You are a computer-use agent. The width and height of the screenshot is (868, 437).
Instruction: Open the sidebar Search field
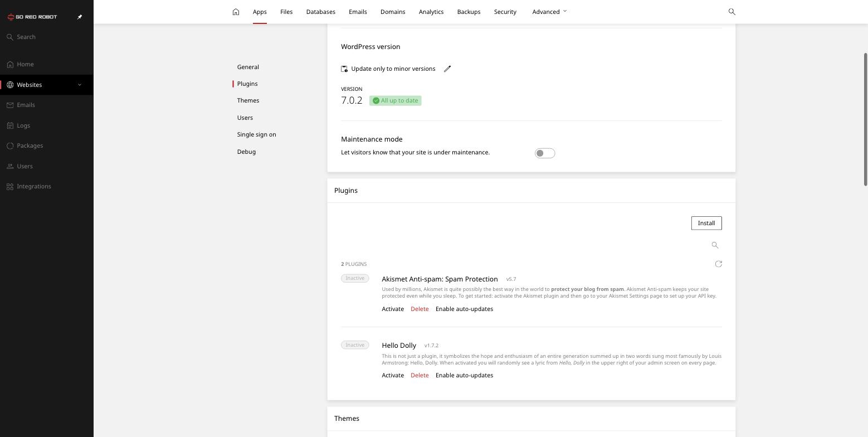47,37
